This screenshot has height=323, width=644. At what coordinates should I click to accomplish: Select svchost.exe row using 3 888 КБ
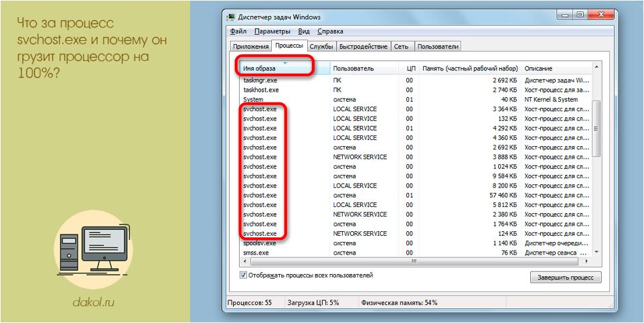point(416,157)
